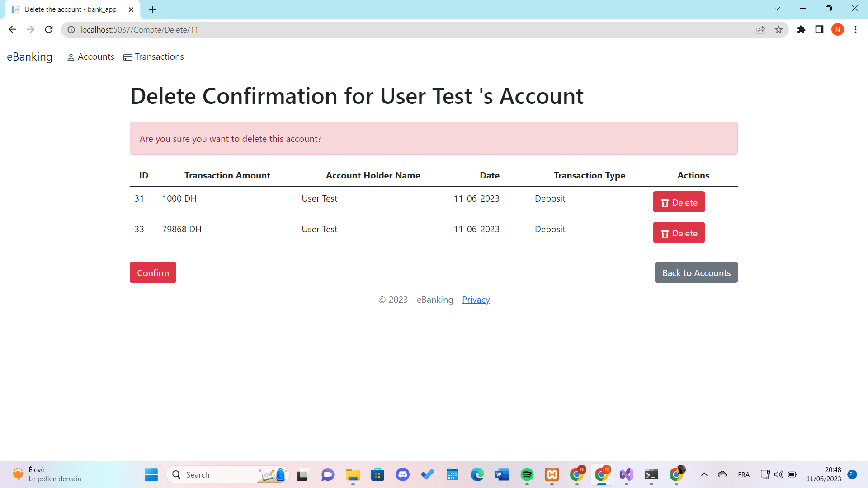Click the eBanking brand logo

point(30,57)
